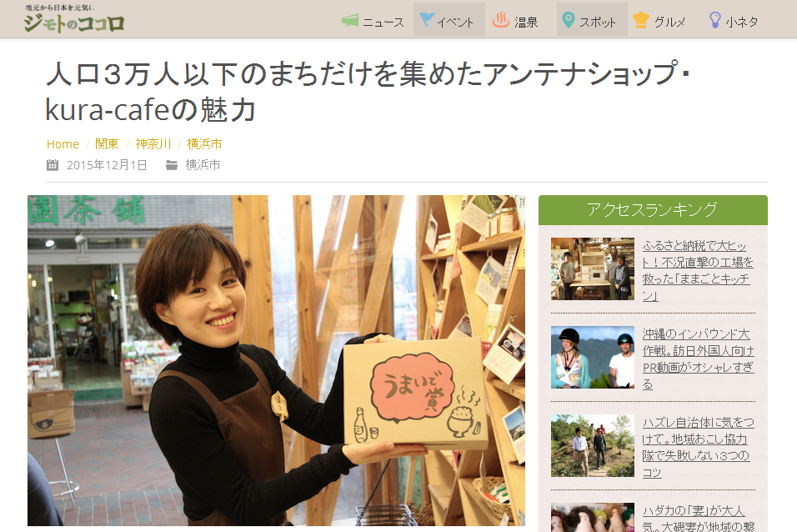Open the 沖縄のインバウンド大作戦 article link
797x532 pixels.
[698, 359]
